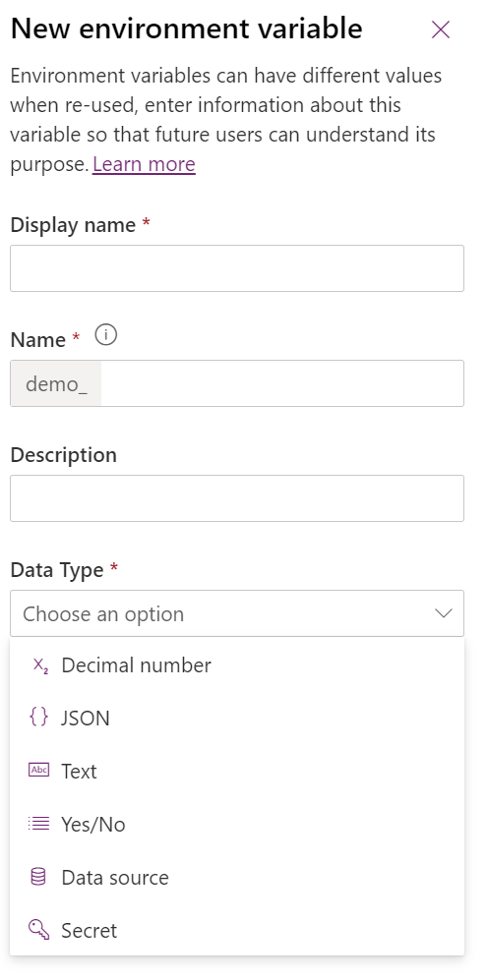This screenshot has width=487, height=980.
Task: Click the Abc Text type icon
Action: coord(38,770)
